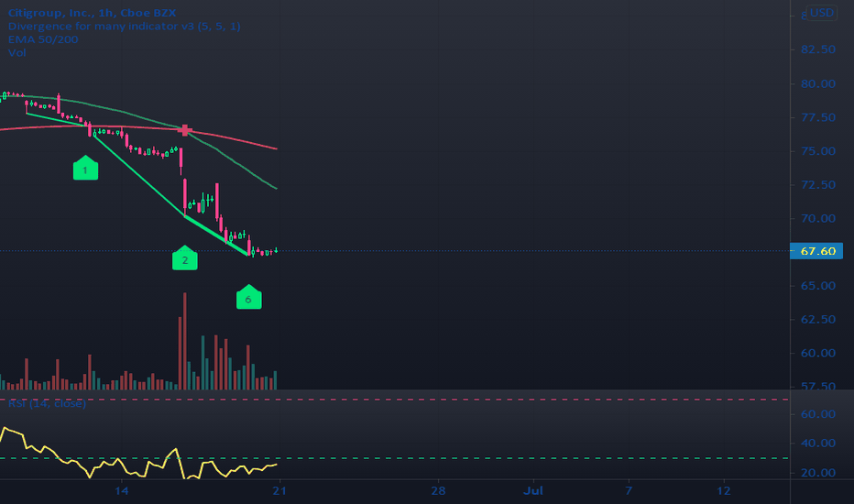Click the 77.50 price axis label
This screenshot has width=854, height=504.
point(817,117)
